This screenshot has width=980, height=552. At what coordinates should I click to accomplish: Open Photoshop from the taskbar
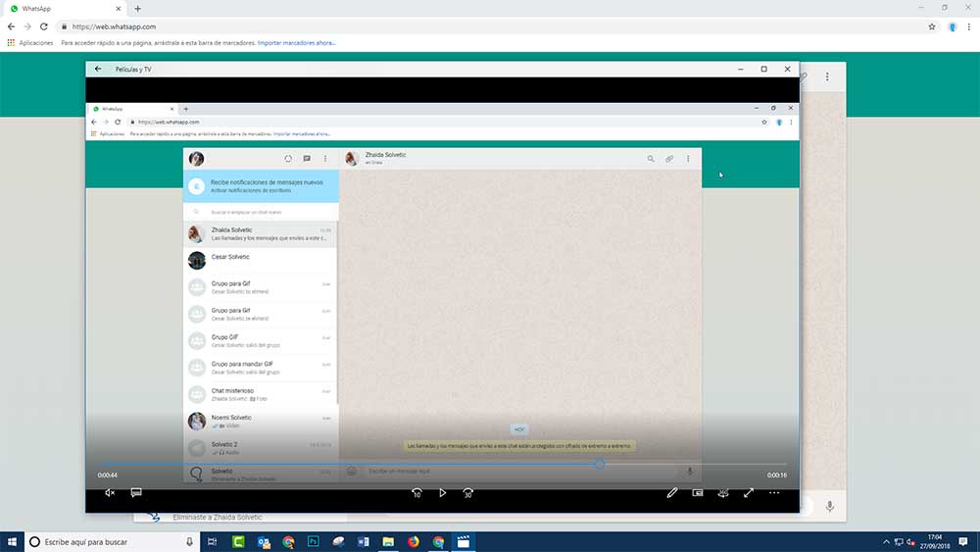click(x=314, y=542)
